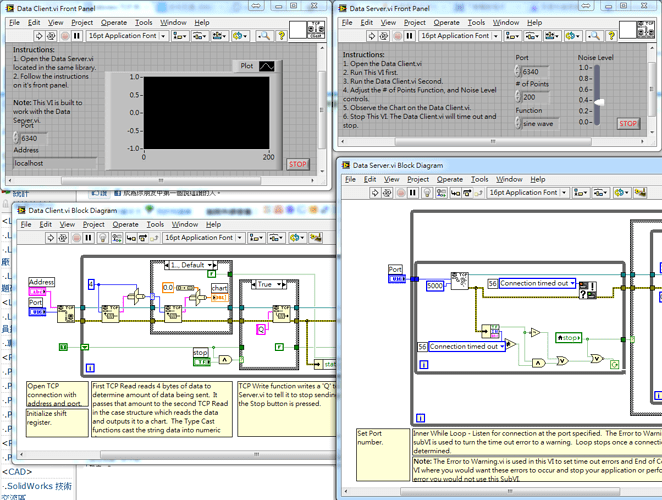Click vertical scrollbar of Data Client front panel
This screenshot has height=500, width=662.
[x=322, y=110]
